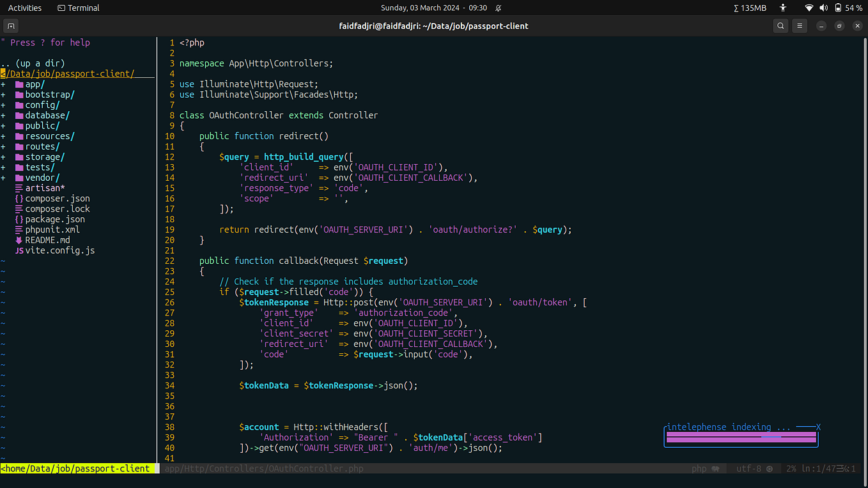This screenshot has width=868, height=488.
Task: Open the Terminal app menu in top bar
Action: (x=79, y=8)
